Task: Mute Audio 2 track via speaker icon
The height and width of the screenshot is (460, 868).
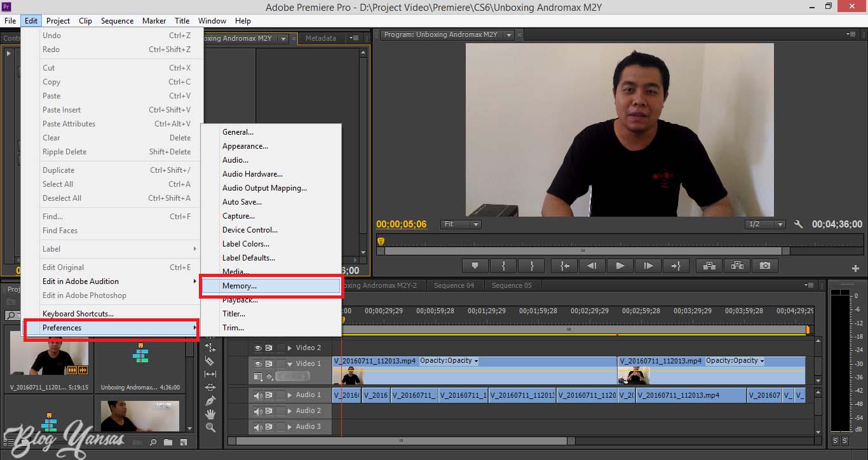Action: pyautogui.click(x=258, y=411)
